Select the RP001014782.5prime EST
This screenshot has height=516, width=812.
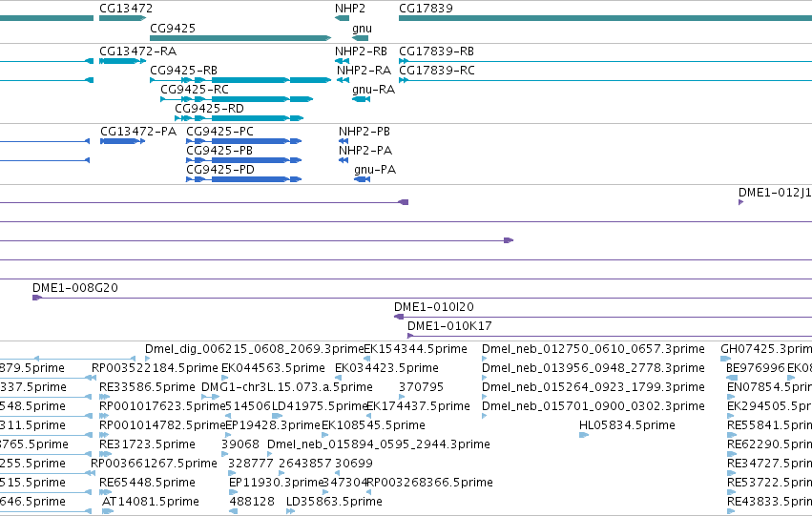pos(162,425)
